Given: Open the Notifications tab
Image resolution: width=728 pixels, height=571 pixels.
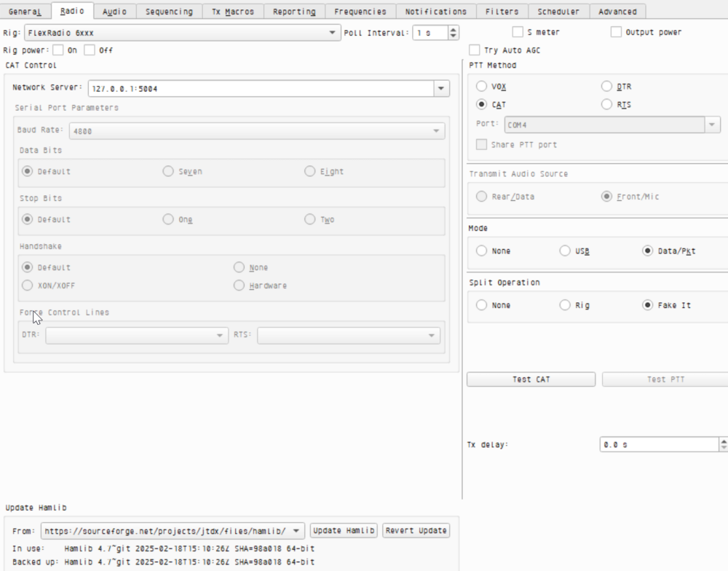Looking at the screenshot, I should point(436,12).
